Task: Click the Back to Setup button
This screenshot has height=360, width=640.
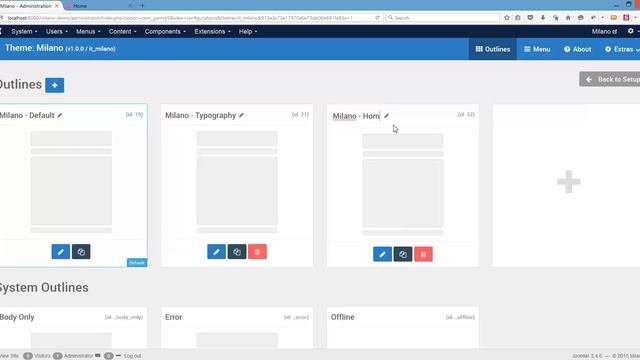Action: click(x=610, y=79)
